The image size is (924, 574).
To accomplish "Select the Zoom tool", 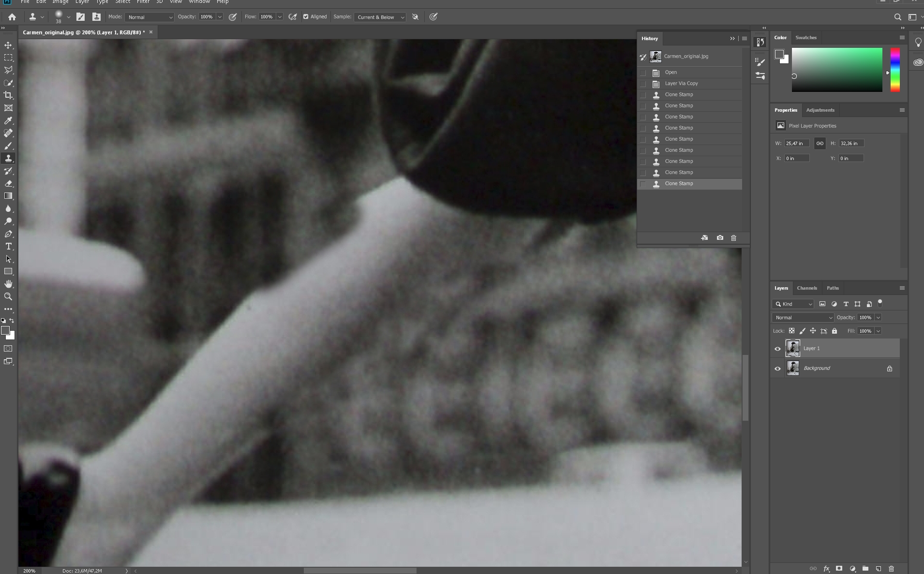I will (8, 296).
